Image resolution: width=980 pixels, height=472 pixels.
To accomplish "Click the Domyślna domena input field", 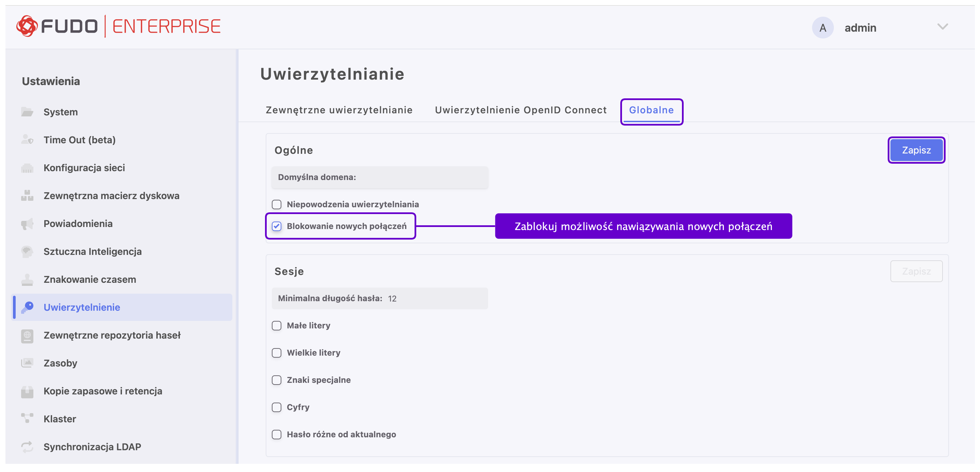I will (x=419, y=178).
